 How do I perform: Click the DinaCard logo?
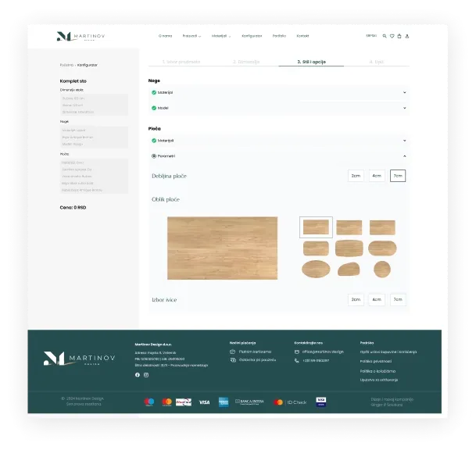coord(184,402)
